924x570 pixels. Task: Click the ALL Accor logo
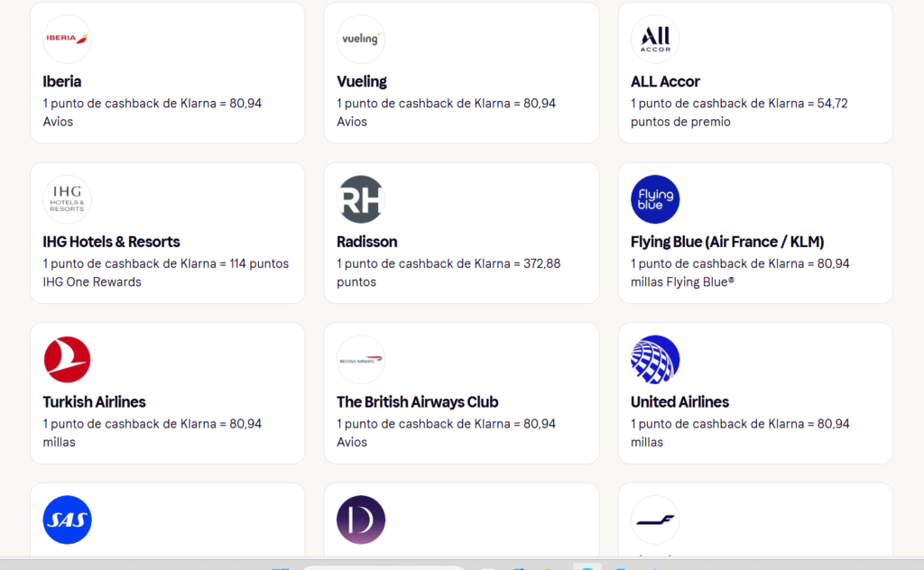pos(655,39)
